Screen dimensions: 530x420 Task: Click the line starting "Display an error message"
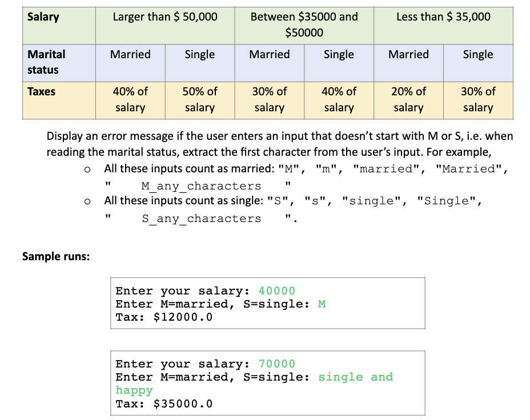pos(280,136)
